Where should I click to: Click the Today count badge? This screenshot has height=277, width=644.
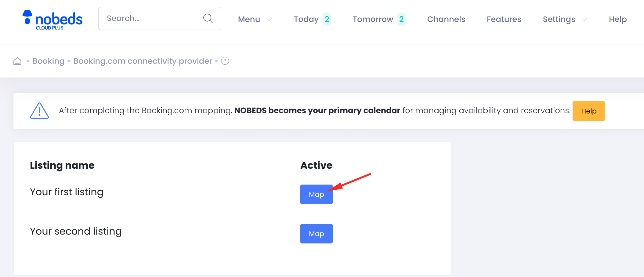(327, 19)
